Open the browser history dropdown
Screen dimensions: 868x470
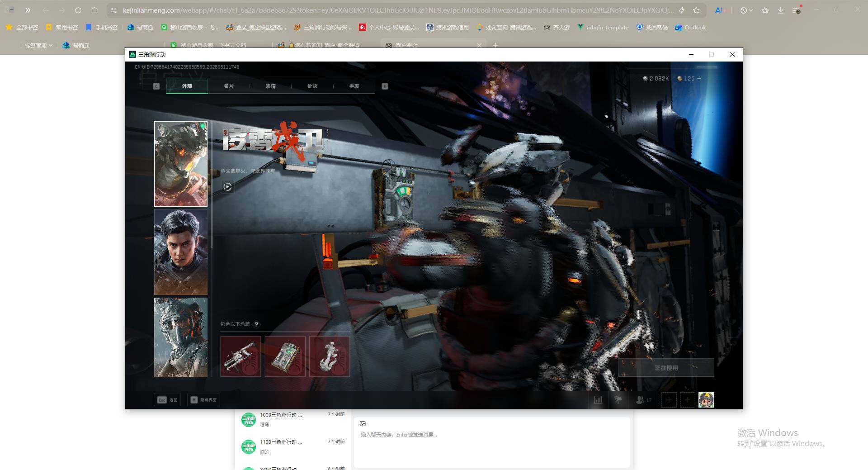point(746,10)
